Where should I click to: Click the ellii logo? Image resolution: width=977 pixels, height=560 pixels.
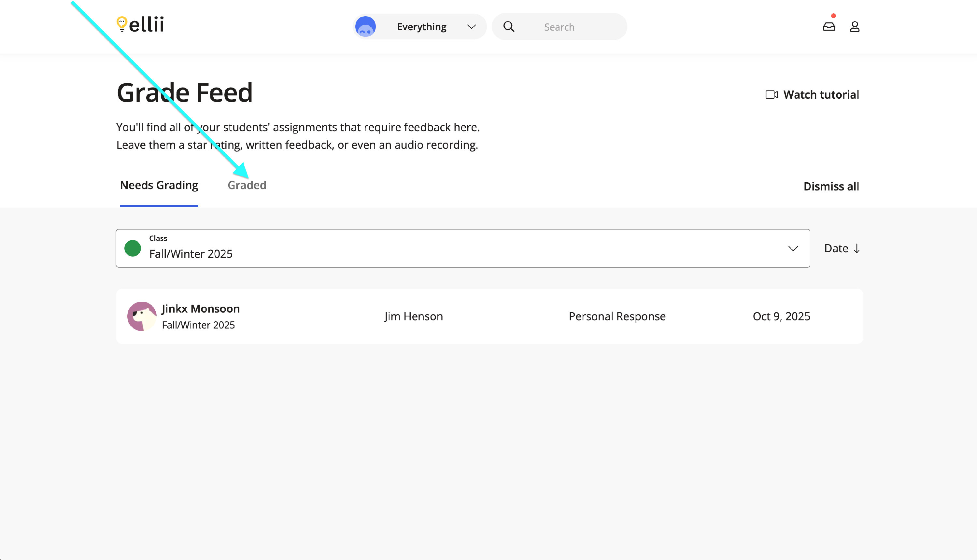140,25
